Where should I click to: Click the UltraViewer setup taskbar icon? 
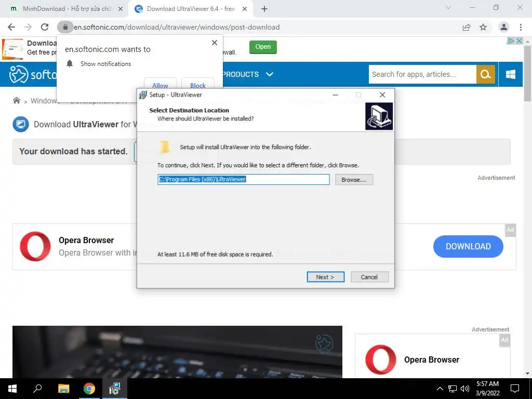coord(115,389)
